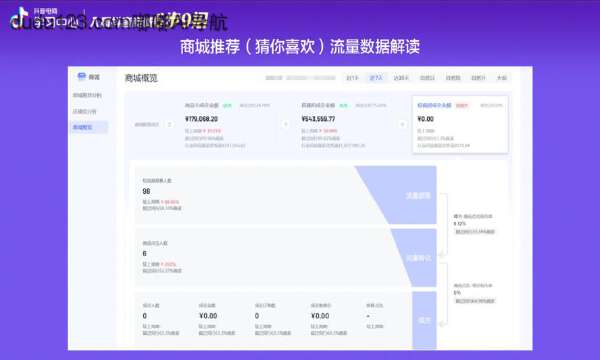Click the 98 visitors count metric

[146, 191]
